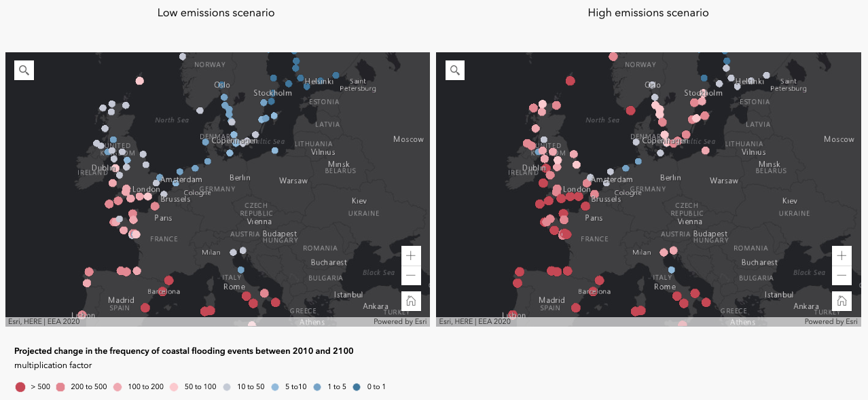Screen dimensions: 868x400
Task: Click 'Powered by Esri' on the high emissions map
Action: tap(831, 322)
